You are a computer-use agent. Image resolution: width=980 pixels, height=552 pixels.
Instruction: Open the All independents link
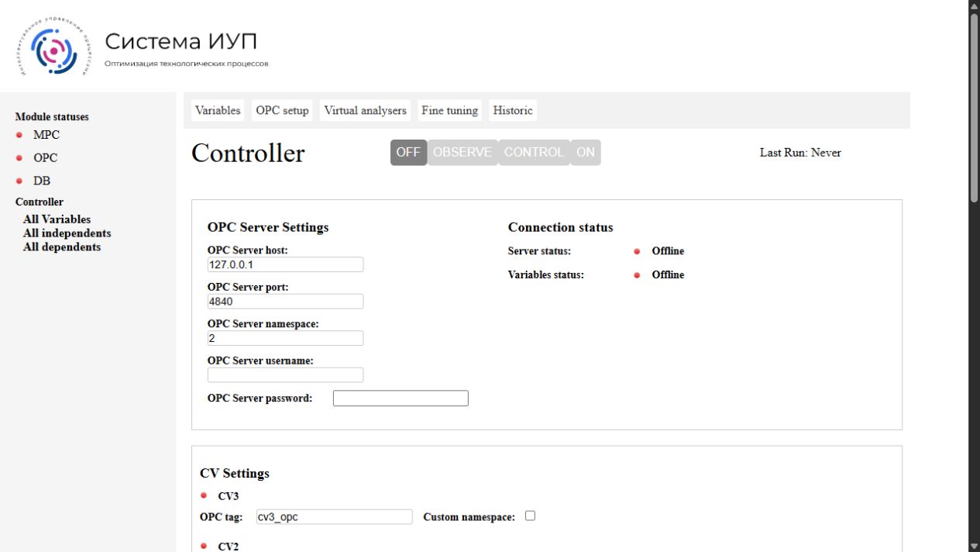click(x=67, y=233)
